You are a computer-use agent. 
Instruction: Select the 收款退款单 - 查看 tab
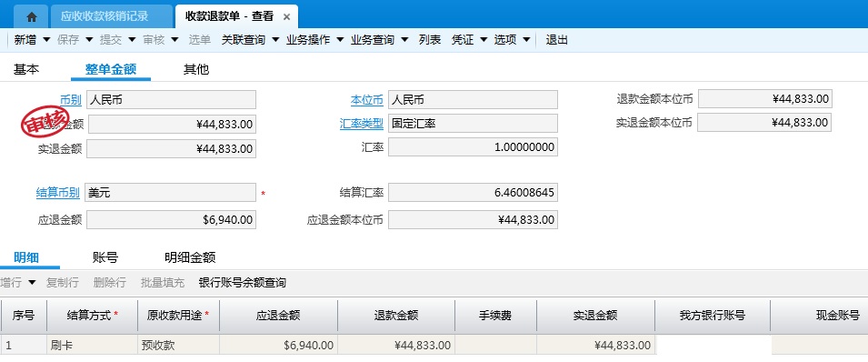pos(229,16)
